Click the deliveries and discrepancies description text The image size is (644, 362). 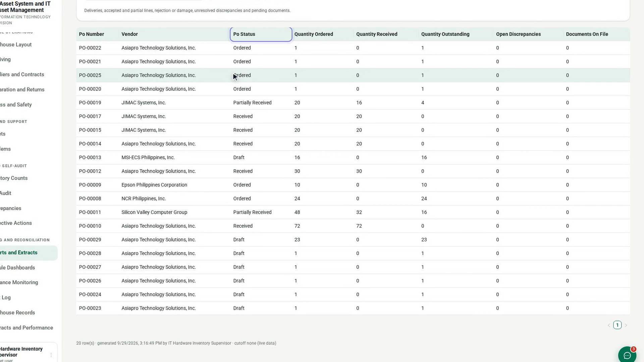(x=187, y=11)
